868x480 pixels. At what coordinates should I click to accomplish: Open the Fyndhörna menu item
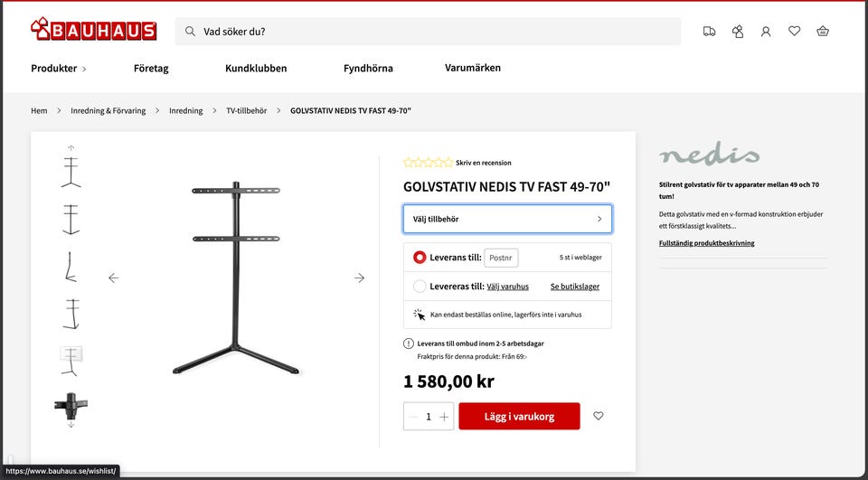click(368, 69)
